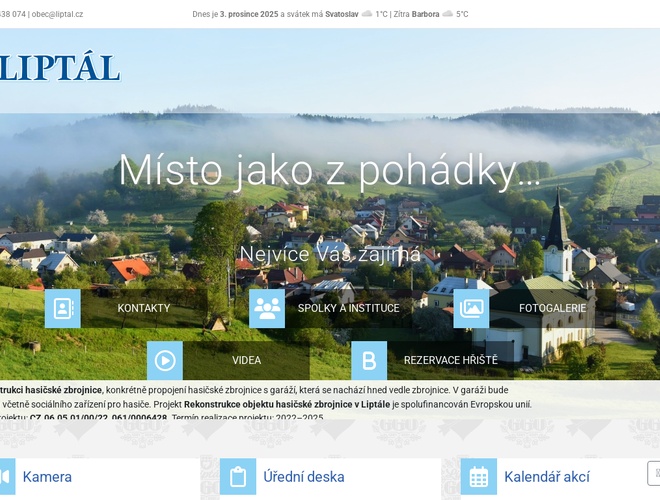Click the Úřední deska clipboard icon
The height and width of the screenshot is (500, 660).
click(x=238, y=477)
